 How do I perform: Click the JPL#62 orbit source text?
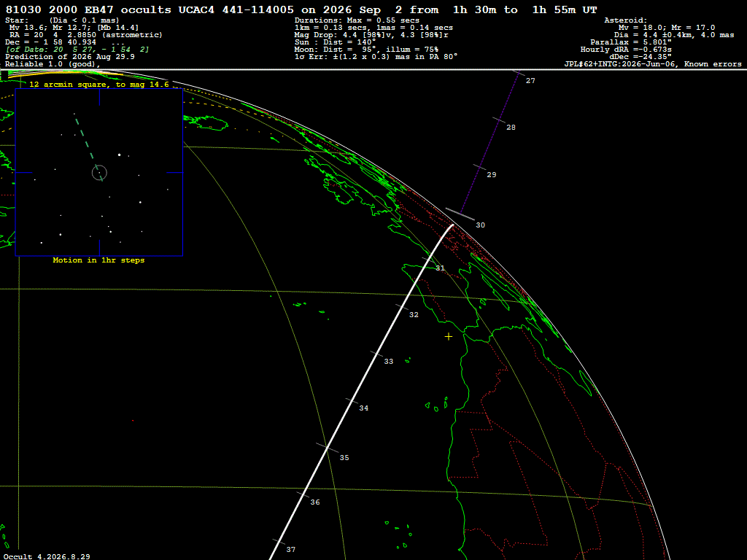coord(653,64)
